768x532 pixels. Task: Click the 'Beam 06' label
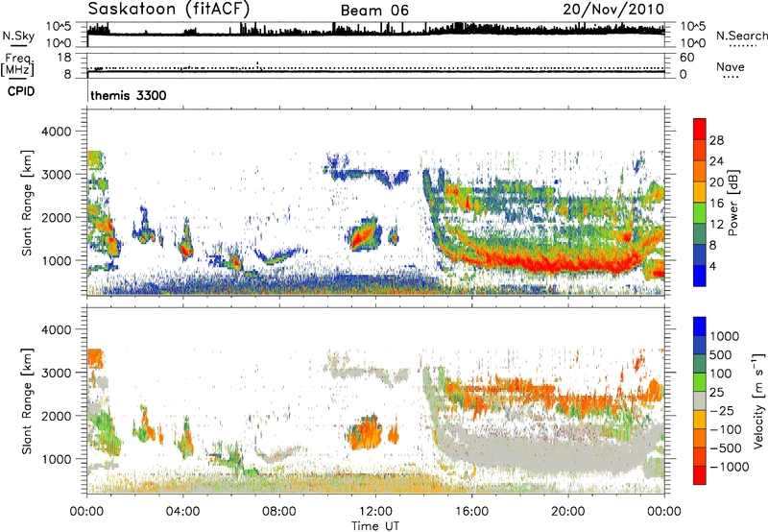click(374, 11)
